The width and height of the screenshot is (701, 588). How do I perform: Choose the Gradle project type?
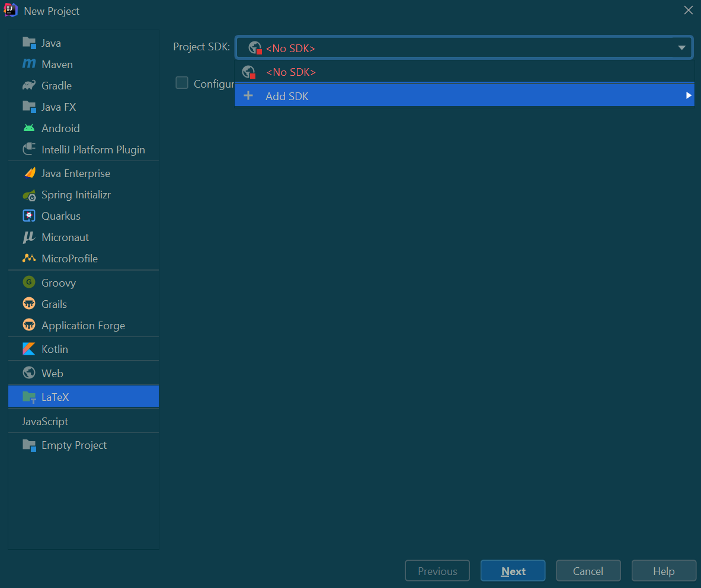tap(30, 85)
